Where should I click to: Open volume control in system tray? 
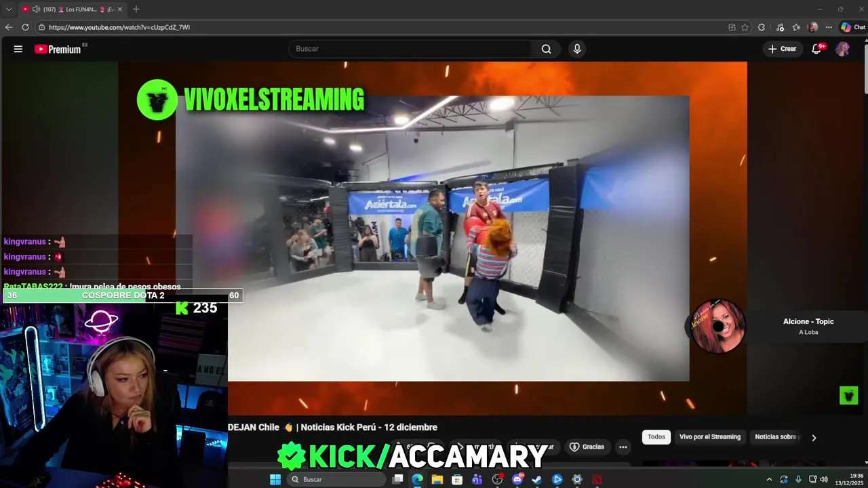(x=824, y=479)
